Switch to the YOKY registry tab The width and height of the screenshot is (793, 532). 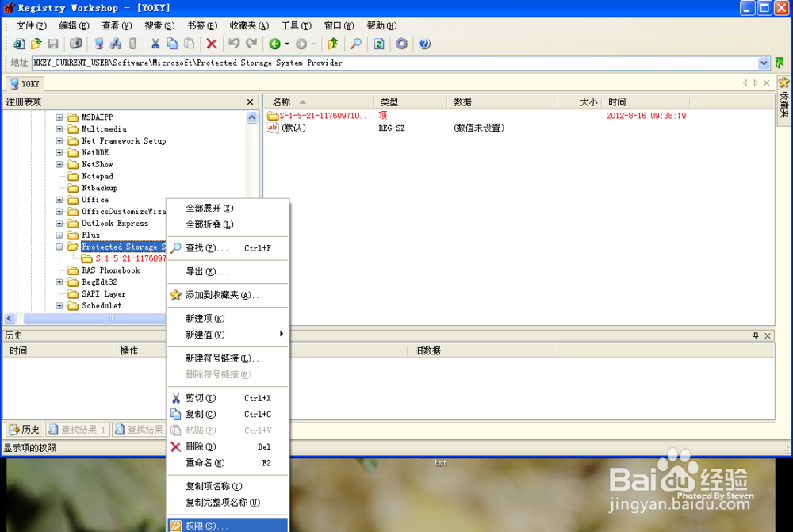(x=25, y=83)
